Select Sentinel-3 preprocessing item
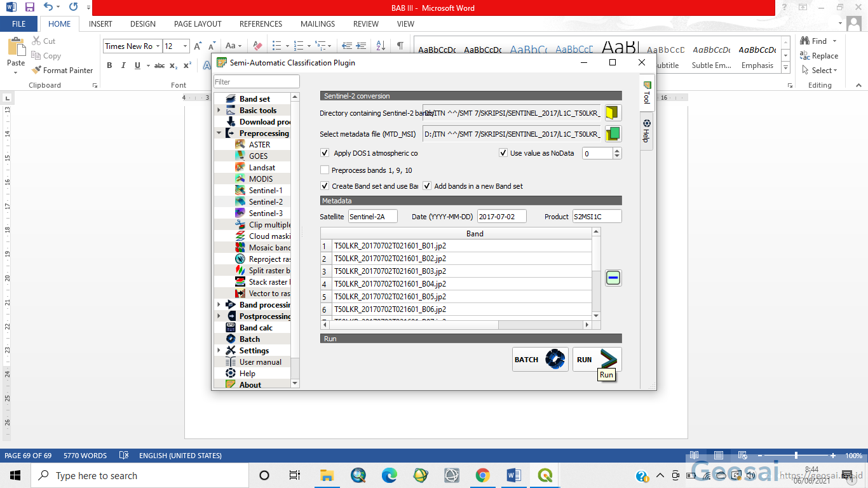 (266, 213)
